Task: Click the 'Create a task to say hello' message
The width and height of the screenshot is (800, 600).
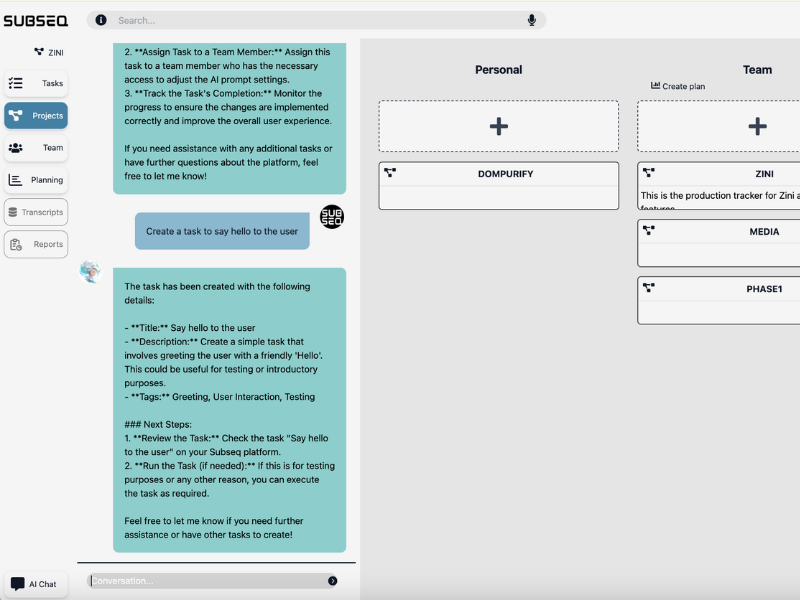Action: [222, 231]
